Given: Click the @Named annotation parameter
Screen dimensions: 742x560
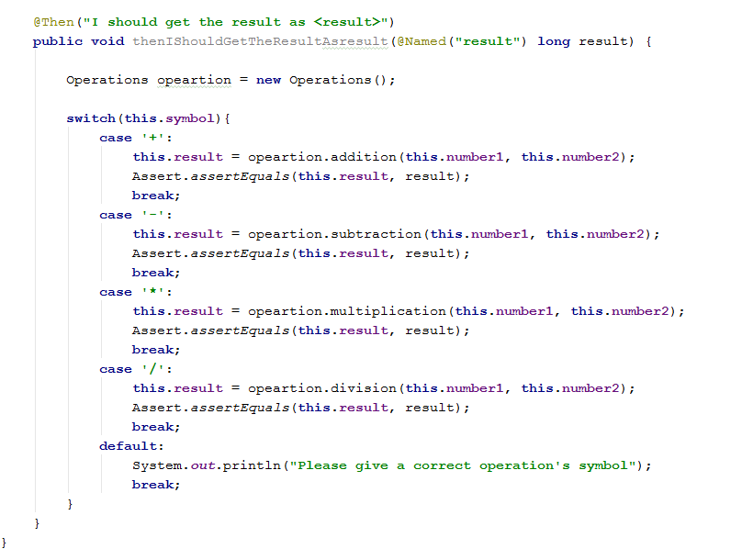Looking at the screenshot, I should click(462, 41).
